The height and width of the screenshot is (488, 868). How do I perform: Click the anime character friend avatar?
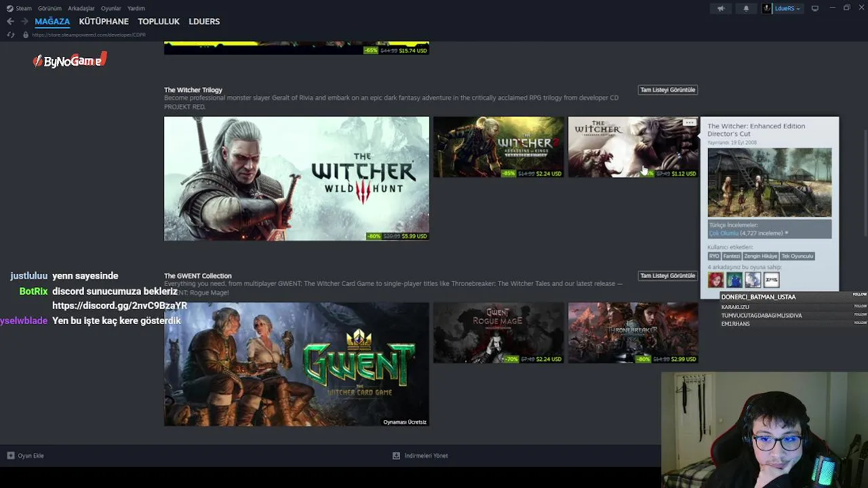click(753, 280)
